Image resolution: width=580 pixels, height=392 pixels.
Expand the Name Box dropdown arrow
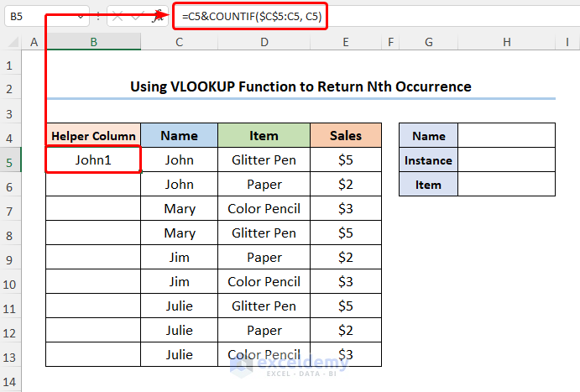click(x=80, y=17)
